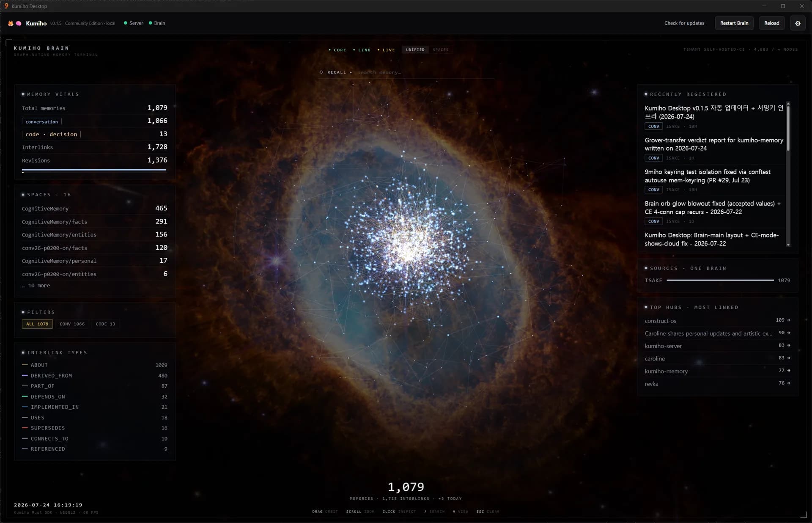Click the square marker before Top Hubs header

[646, 307]
